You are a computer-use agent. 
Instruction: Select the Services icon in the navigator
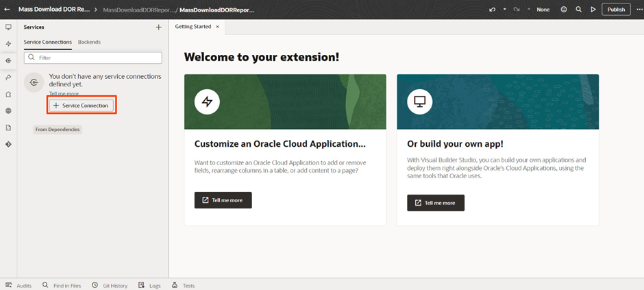(8, 61)
